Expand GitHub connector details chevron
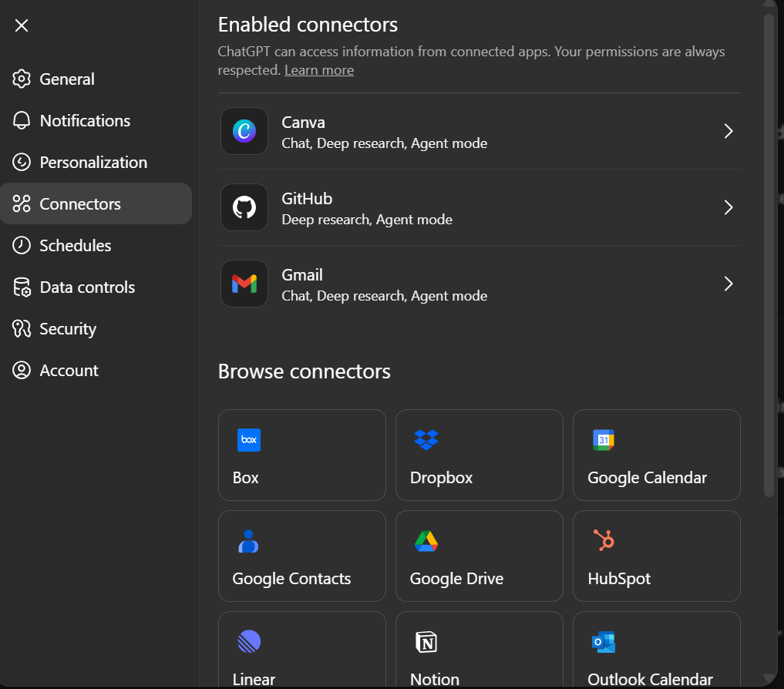This screenshot has width=784, height=689. click(x=728, y=207)
